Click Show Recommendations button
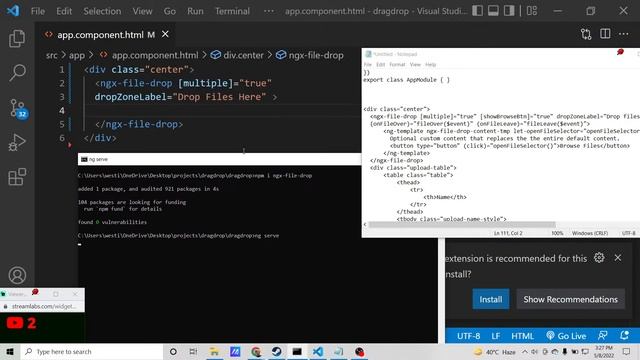The height and width of the screenshot is (360, 640). [570, 299]
